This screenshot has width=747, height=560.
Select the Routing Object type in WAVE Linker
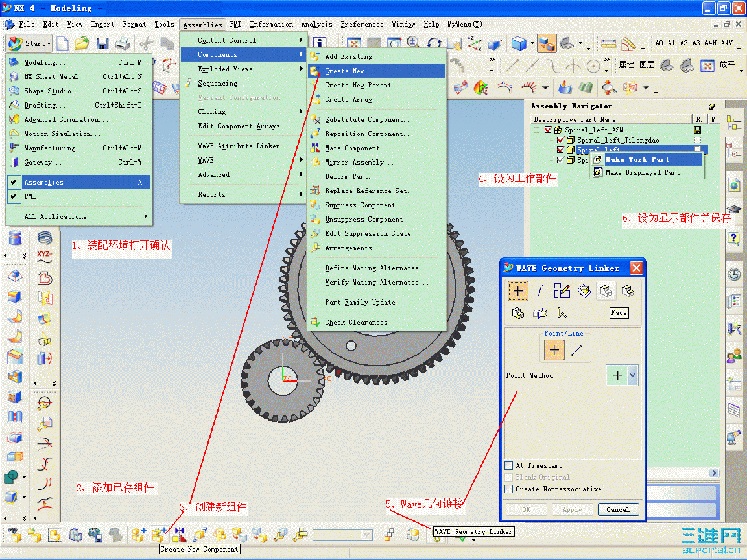click(562, 313)
